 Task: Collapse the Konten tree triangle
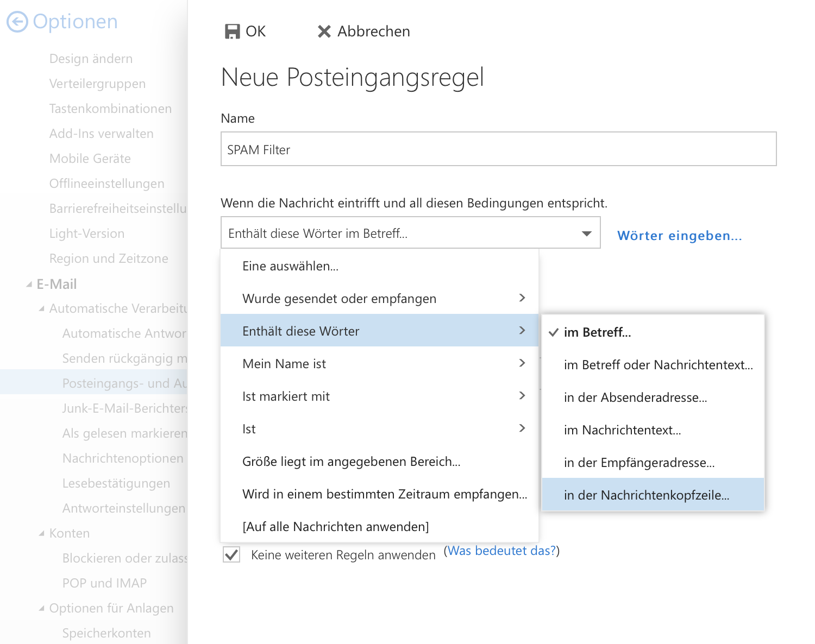coord(42,533)
